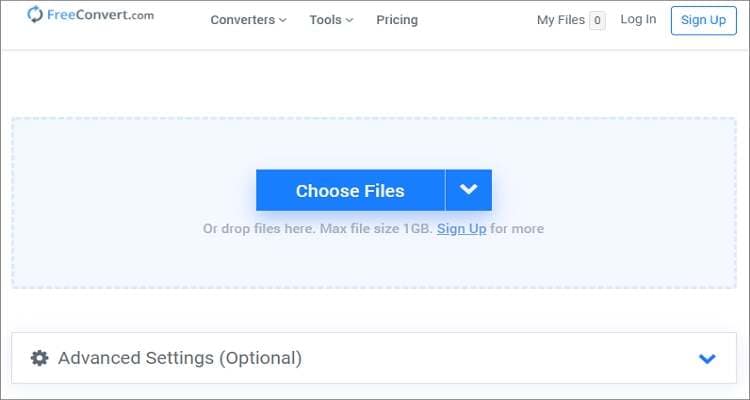
Task: Open My Files
Action: (560, 20)
